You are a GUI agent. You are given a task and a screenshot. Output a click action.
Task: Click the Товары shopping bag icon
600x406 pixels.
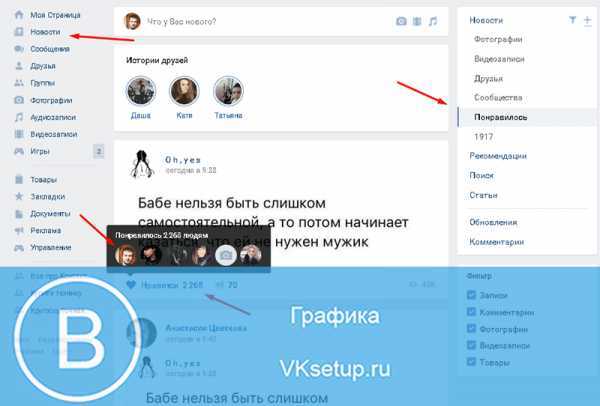click(x=19, y=179)
